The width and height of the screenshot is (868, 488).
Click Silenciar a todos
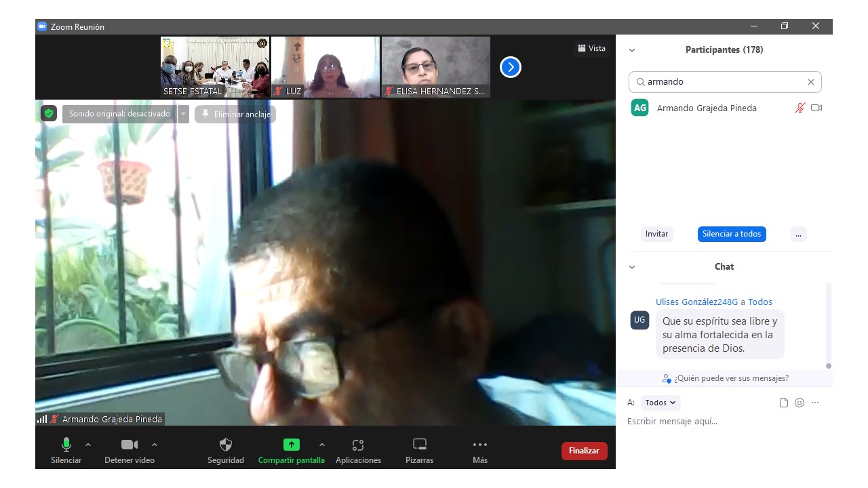[x=732, y=234]
